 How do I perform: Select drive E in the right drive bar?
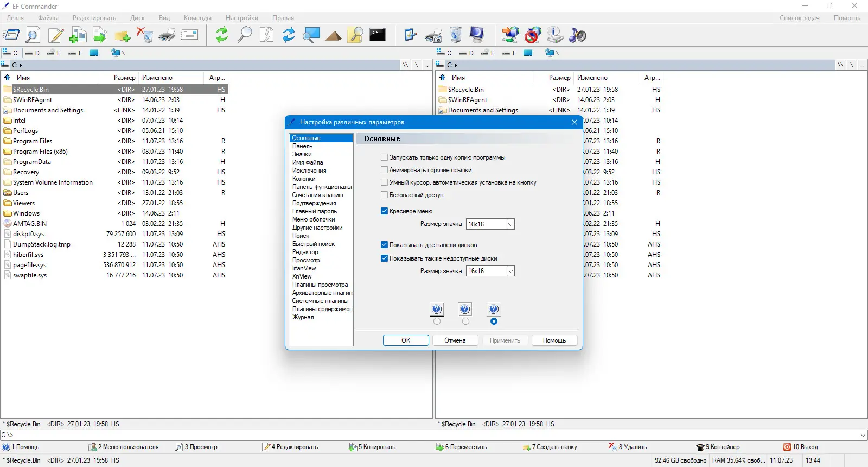pyautogui.click(x=488, y=53)
